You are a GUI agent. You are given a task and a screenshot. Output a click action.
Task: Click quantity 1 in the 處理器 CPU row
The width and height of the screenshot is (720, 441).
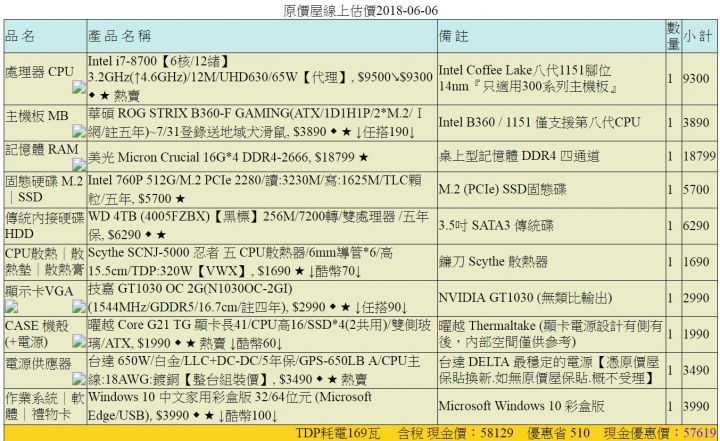click(670, 79)
